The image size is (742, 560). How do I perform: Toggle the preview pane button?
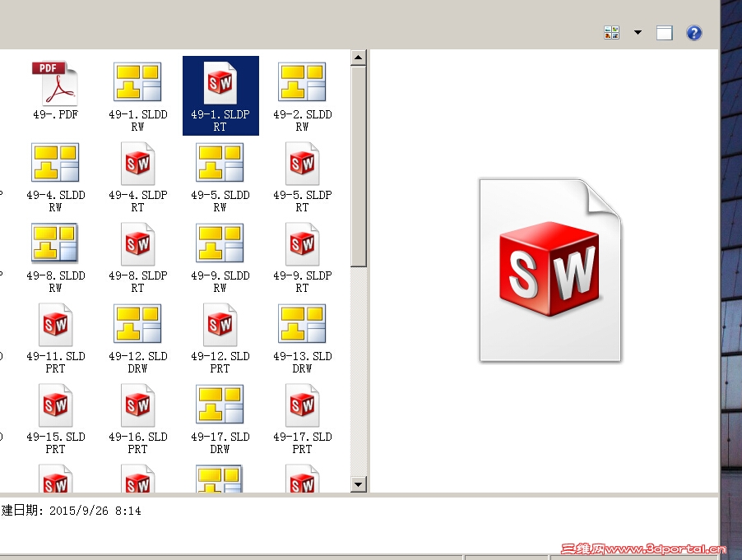coord(665,33)
